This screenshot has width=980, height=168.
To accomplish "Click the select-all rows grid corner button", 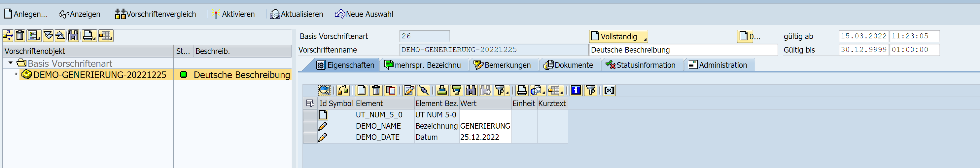I will (x=310, y=103).
